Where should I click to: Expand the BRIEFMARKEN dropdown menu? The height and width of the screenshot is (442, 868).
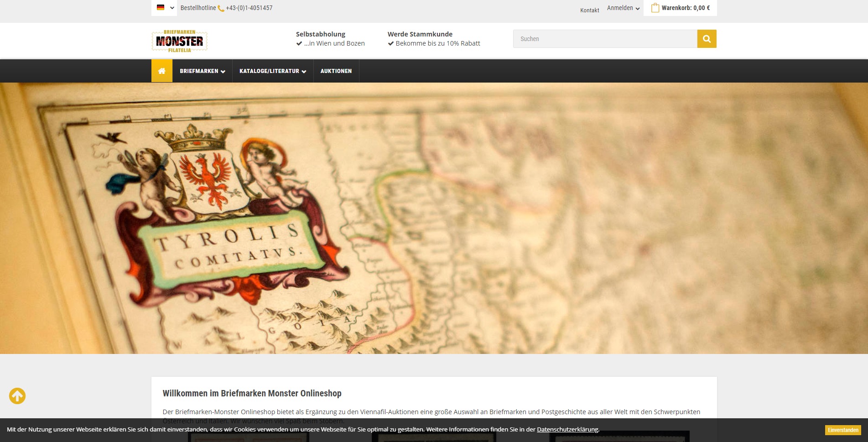point(202,71)
